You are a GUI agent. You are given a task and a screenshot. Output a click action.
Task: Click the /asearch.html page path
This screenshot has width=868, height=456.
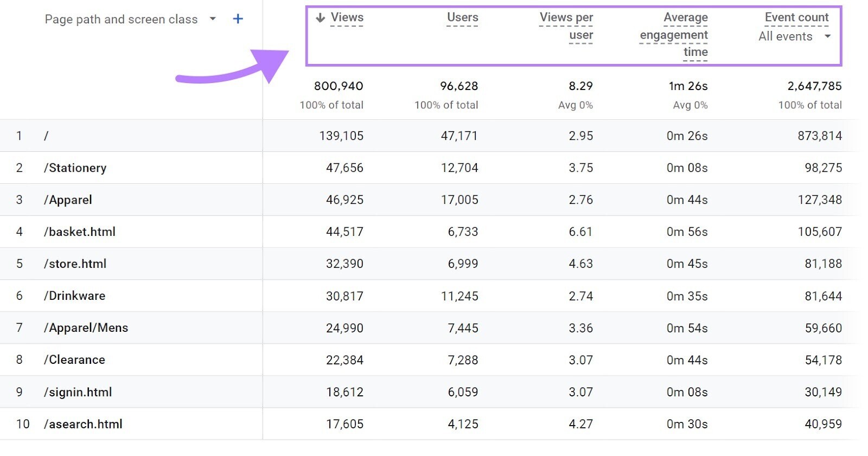83,424
